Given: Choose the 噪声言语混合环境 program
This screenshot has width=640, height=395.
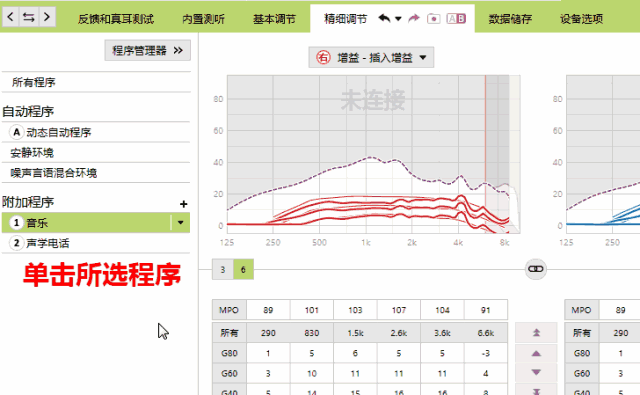Looking at the screenshot, I should click(96, 173).
